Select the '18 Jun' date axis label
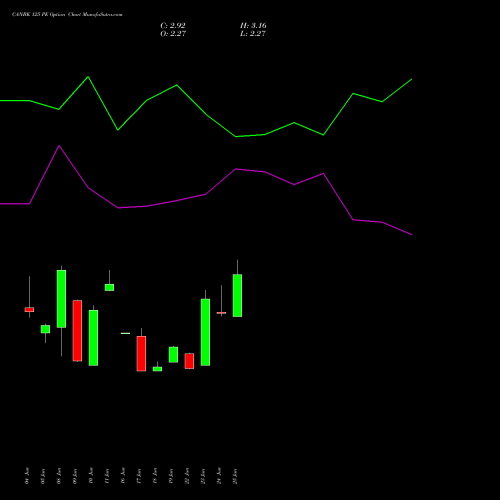 click(x=155, y=476)
